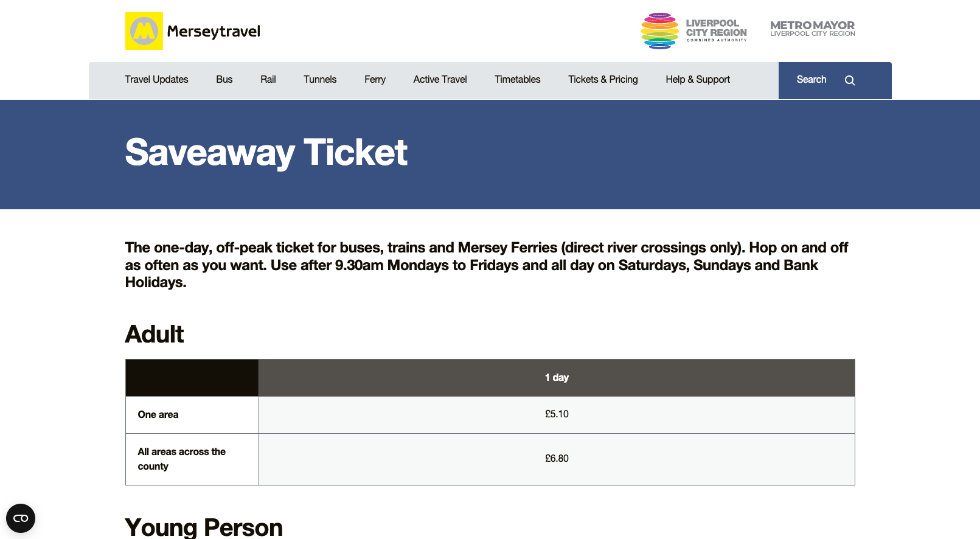980x539 pixels.
Task: Click the Merseytravel wordmark text
Action: click(x=214, y=32)
